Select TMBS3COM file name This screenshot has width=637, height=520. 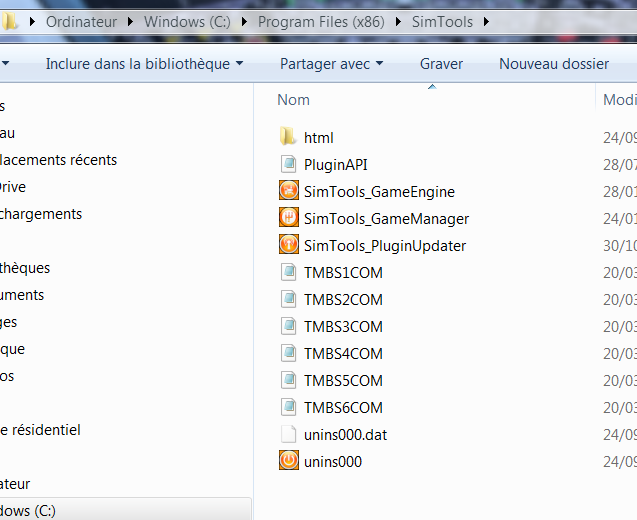(343, 327)
